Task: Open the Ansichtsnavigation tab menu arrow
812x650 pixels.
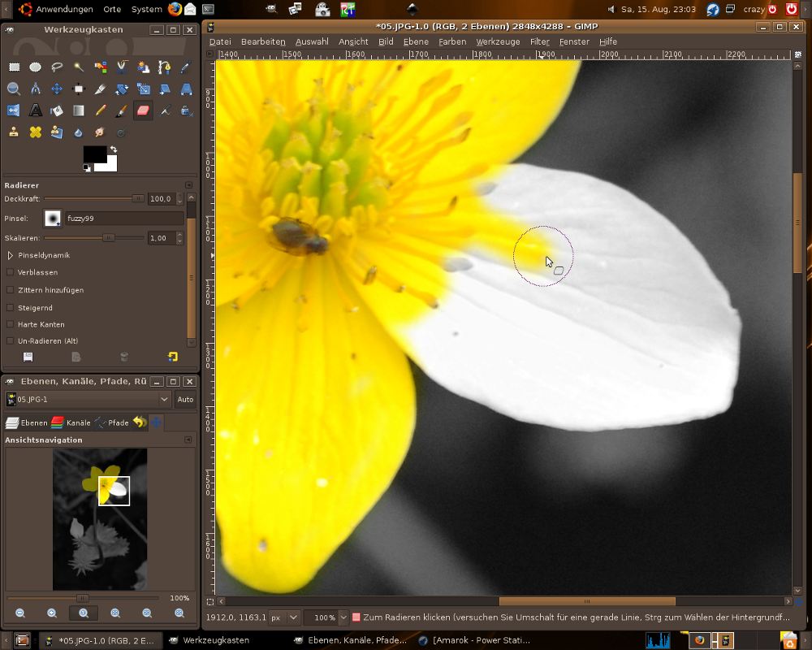Action: click(x=188, y=440)
